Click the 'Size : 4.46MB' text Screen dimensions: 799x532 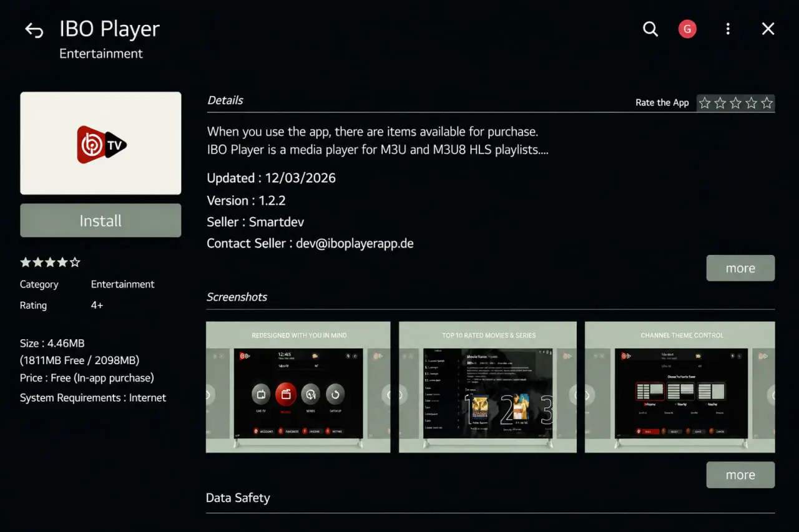click(x=52, y=344)
